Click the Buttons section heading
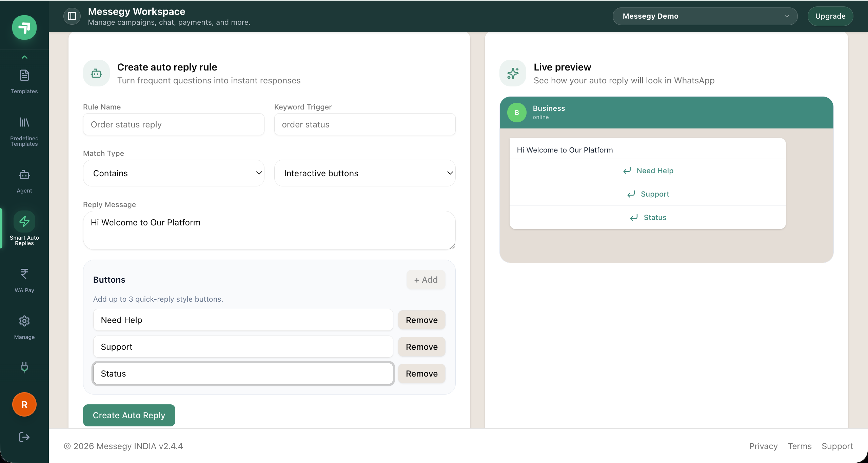 pos(109,280)
